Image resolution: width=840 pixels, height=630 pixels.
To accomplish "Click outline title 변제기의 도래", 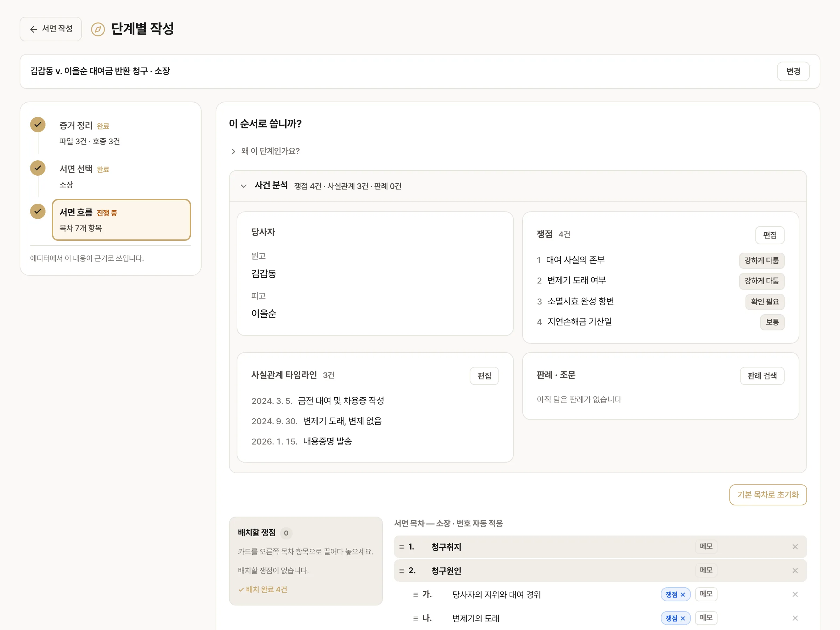I will (475, 619).
